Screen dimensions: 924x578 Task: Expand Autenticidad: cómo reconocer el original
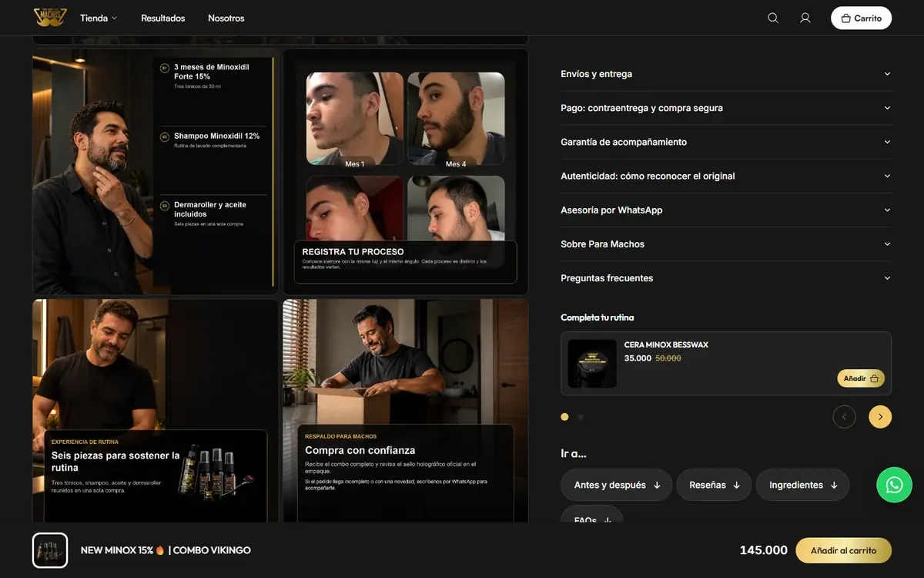click(726, 176)
